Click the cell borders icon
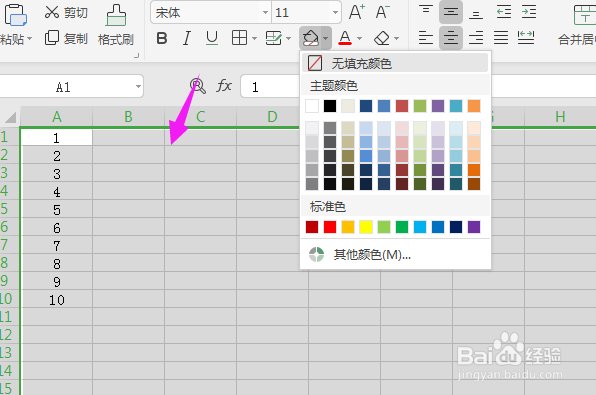596x395 pixels. 239,38
